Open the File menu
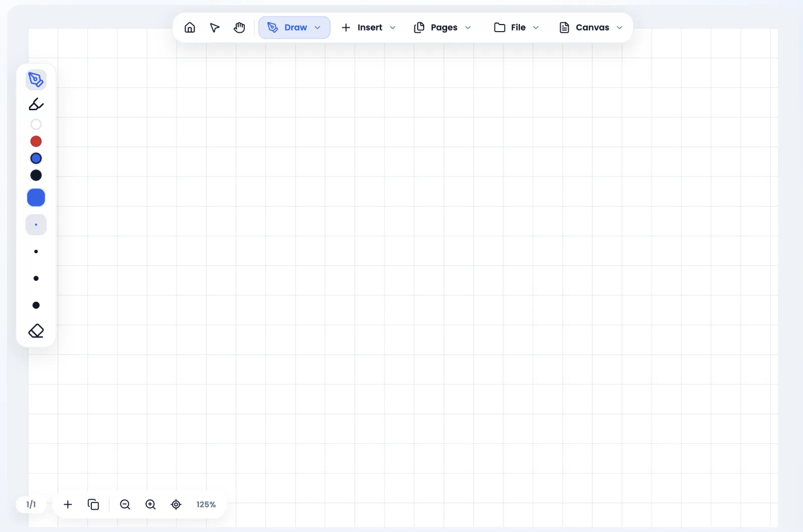The image size is (803, 532). pyautogui.click(x=516, y=28)
